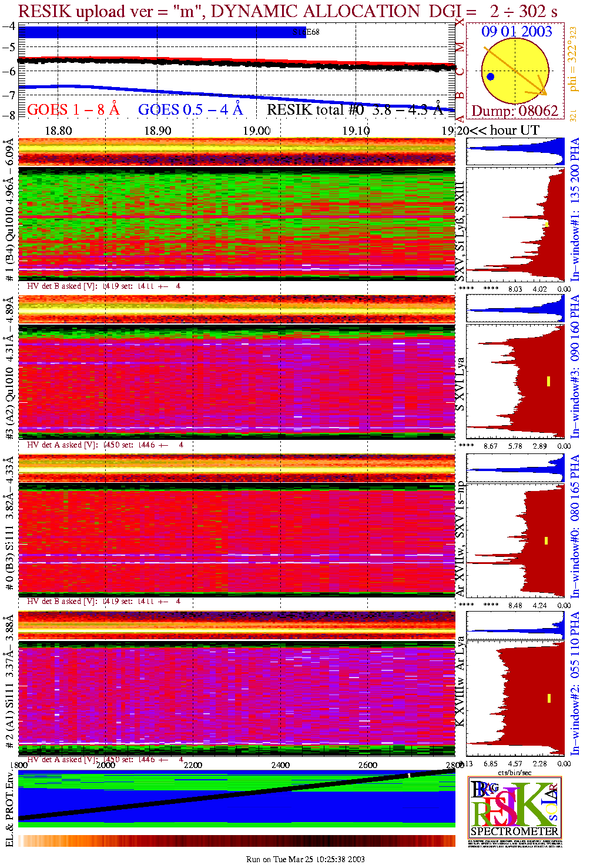
Task: Click yellow marker in In-window#0 histogram
Action: point(547,540)
